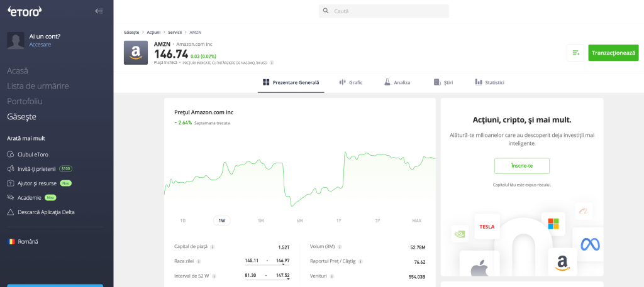Screen dimensions: 644x287
Task: Switch to the Știri tab
Action: pos(443,82)
